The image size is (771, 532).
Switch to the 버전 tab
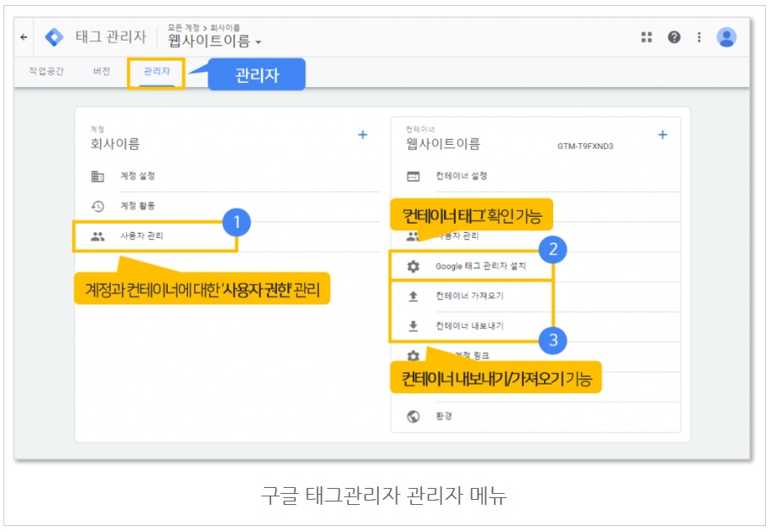click(102, 71)
